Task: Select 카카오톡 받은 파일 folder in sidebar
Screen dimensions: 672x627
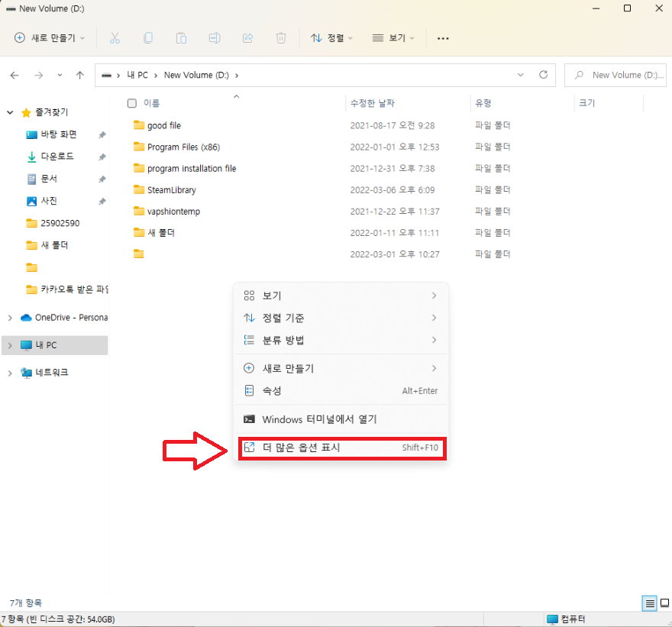Action: [x=66, y=290]
